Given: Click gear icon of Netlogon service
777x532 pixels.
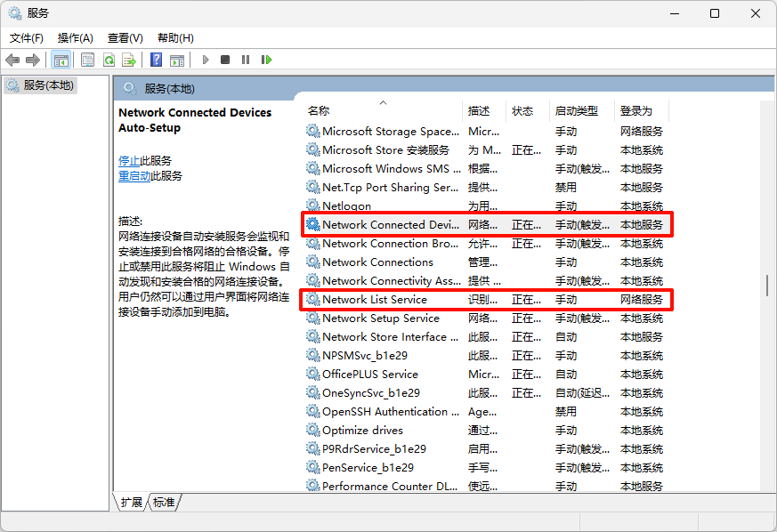Looking at the screenshot, I should 312,206.
